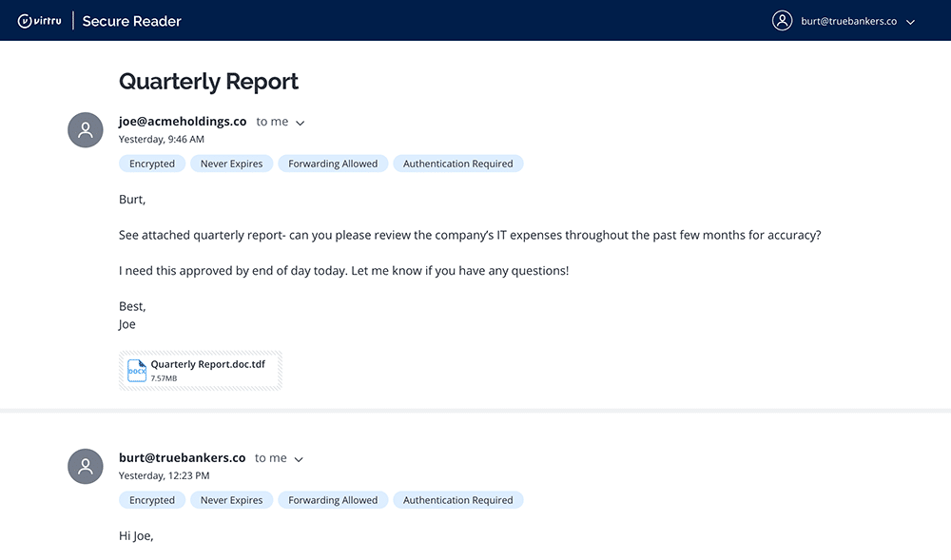Image resolution: width=951 pixels, height=560 pixels.
Task: Click the DOCX file icon on attachment
Action: (137, 371)
